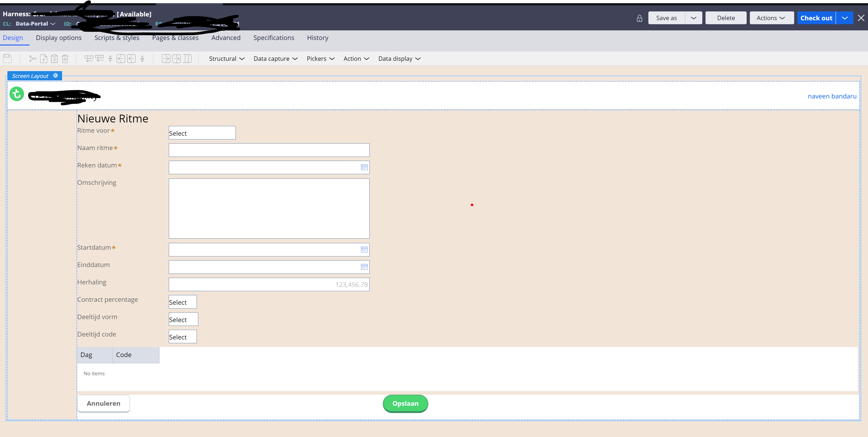
Task: Expand the Structural dropdown menu
Action: click(226, 59)
